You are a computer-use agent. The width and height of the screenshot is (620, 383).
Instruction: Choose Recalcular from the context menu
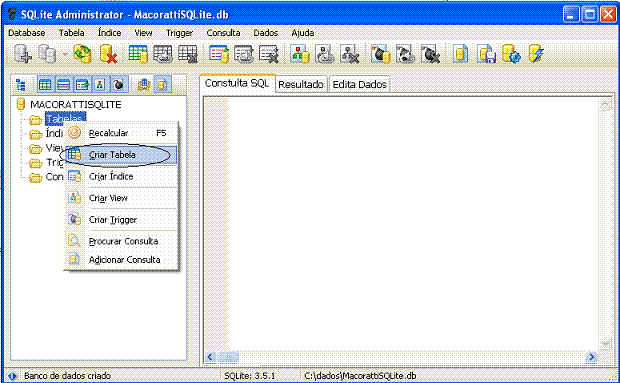tap(121, 133)
